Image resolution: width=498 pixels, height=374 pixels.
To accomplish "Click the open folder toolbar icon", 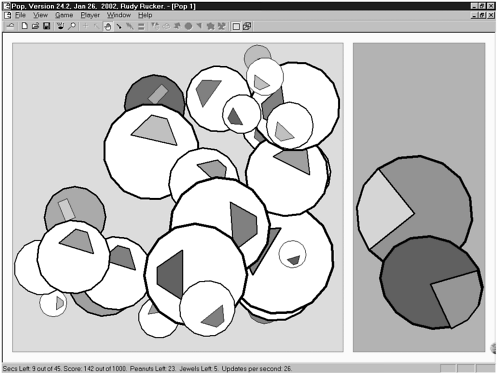I will click(35, 26).
